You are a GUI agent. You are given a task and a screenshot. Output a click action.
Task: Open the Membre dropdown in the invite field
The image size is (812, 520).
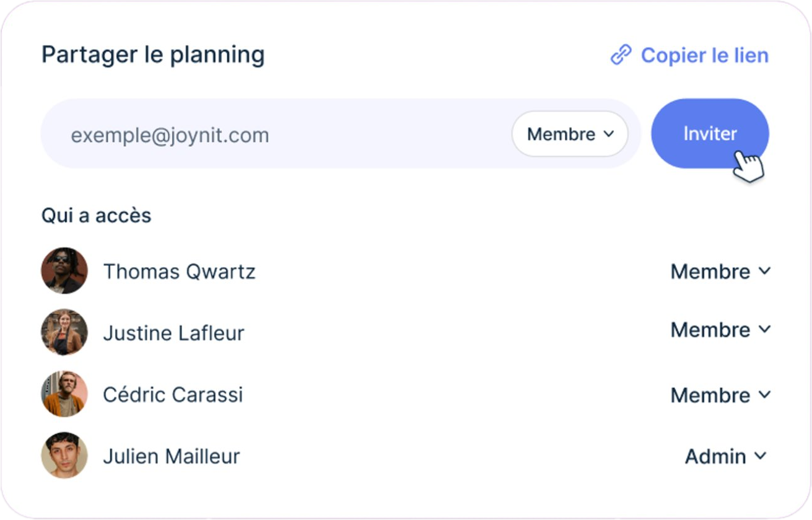pyautogui.click(x=569, y=134)
